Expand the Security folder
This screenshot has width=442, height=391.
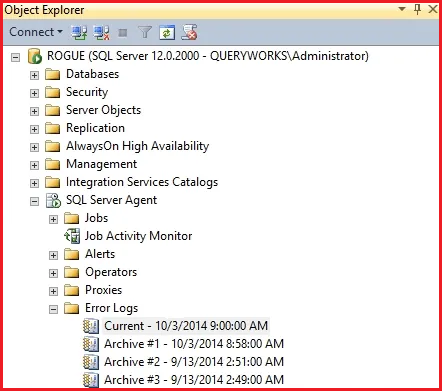pyautogui.click(x=34, y=93)
